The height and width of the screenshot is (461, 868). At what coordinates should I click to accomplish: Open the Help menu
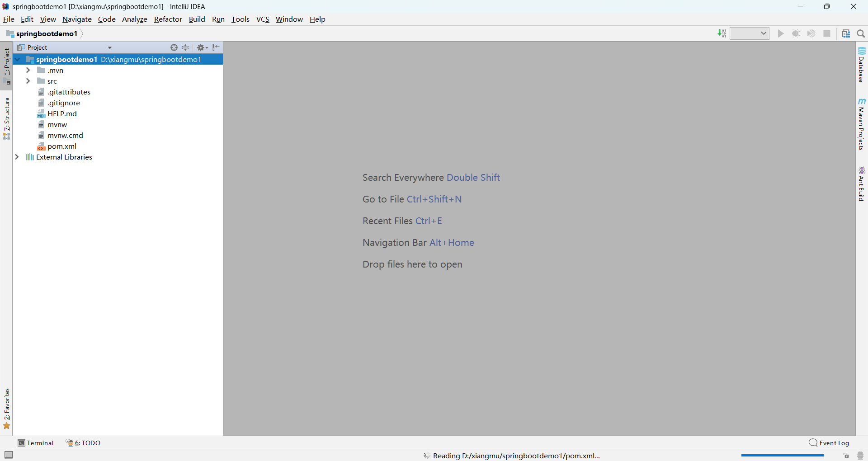317,19
